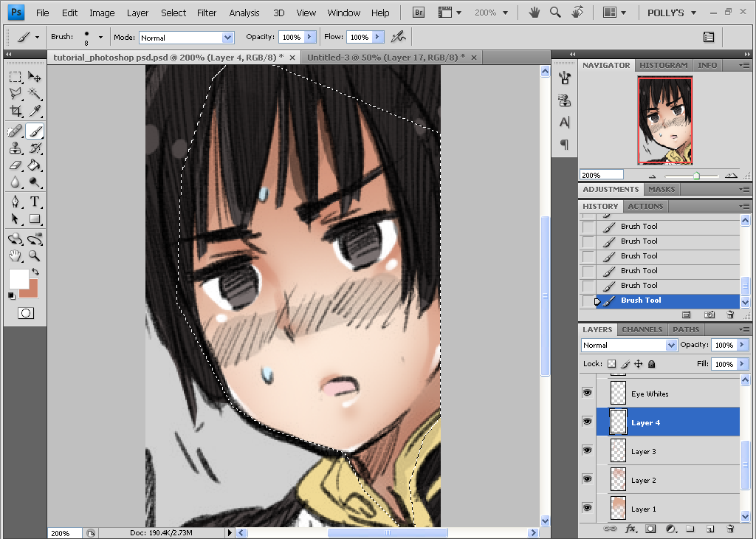Screen dimensions: 756x539
Task: Switch to the Histogram tab
Action: (663, 65)
